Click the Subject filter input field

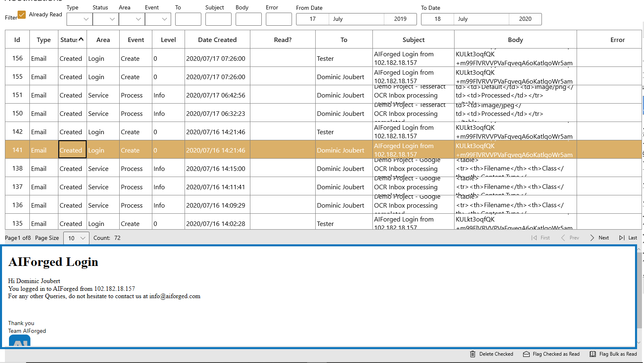pos(218,19)
